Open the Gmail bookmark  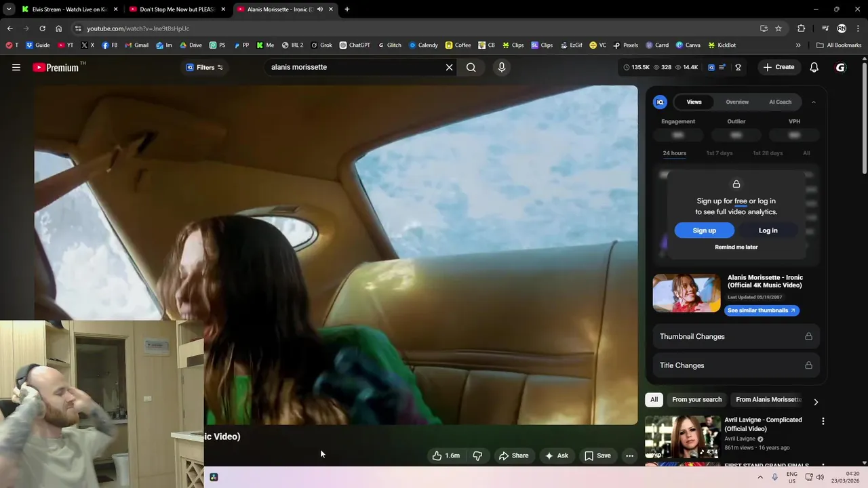point(136,45)
